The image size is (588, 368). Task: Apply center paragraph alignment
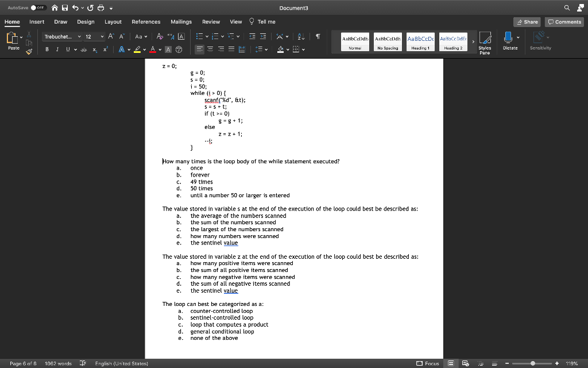click(x=210, y=49)
